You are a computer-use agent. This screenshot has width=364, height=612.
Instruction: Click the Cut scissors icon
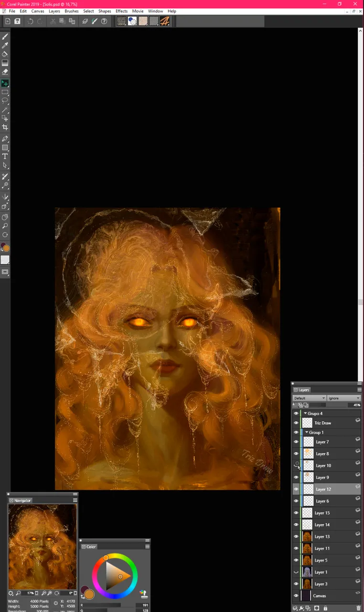click(53, 21)
